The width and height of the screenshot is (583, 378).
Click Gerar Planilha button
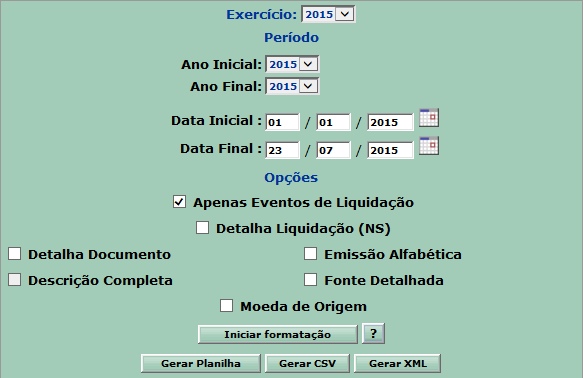pos(201,364)
